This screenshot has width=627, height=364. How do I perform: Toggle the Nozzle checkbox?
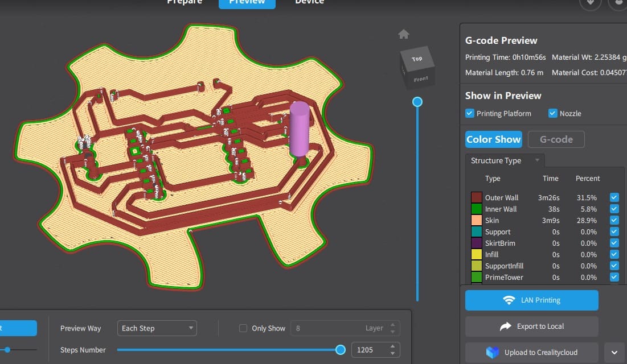click(x=552, y=114)
